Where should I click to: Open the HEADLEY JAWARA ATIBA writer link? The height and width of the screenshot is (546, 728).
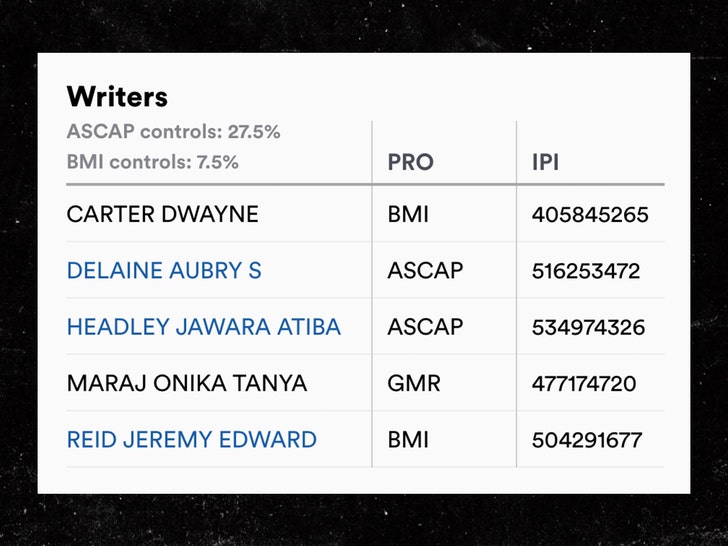pyautogui.click(x=204, y=327)
